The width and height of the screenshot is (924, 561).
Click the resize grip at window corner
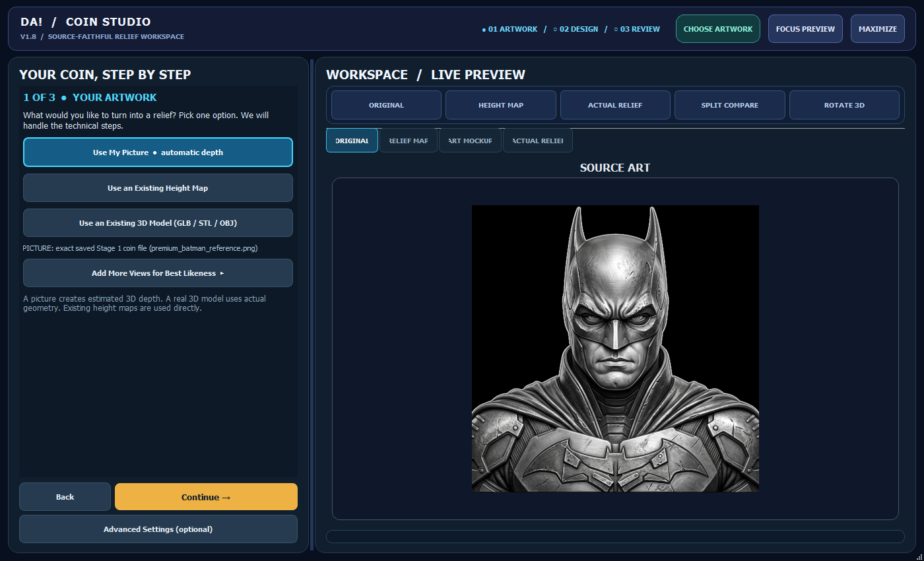[x=919, y=556]
